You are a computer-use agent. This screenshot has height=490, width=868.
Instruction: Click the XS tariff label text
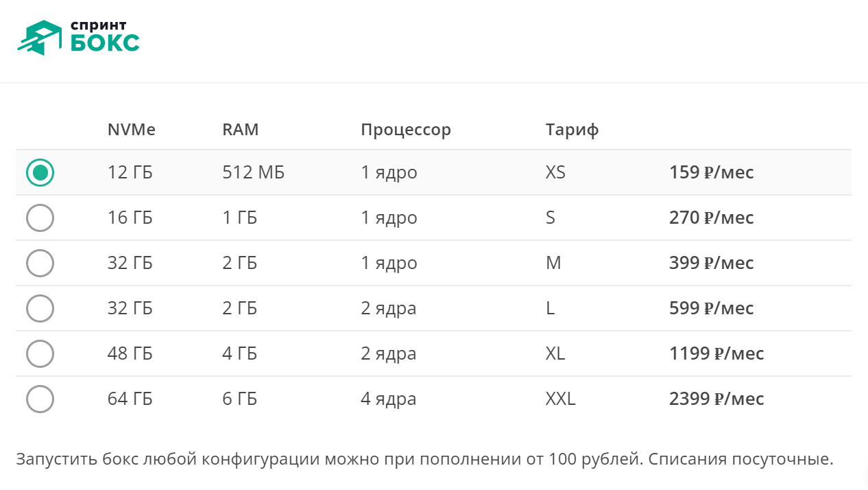click(x=555, y=172)
